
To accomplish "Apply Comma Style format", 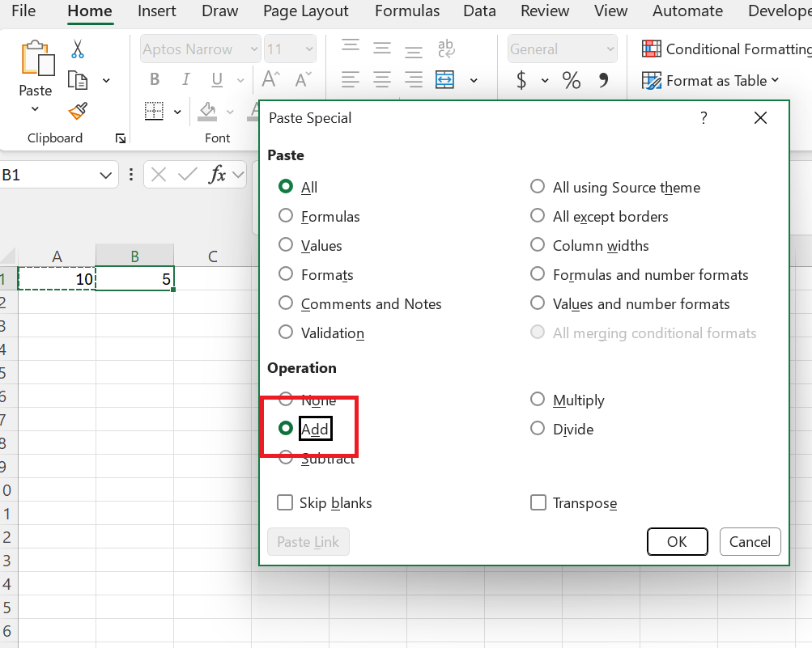I will coord(603,80).
